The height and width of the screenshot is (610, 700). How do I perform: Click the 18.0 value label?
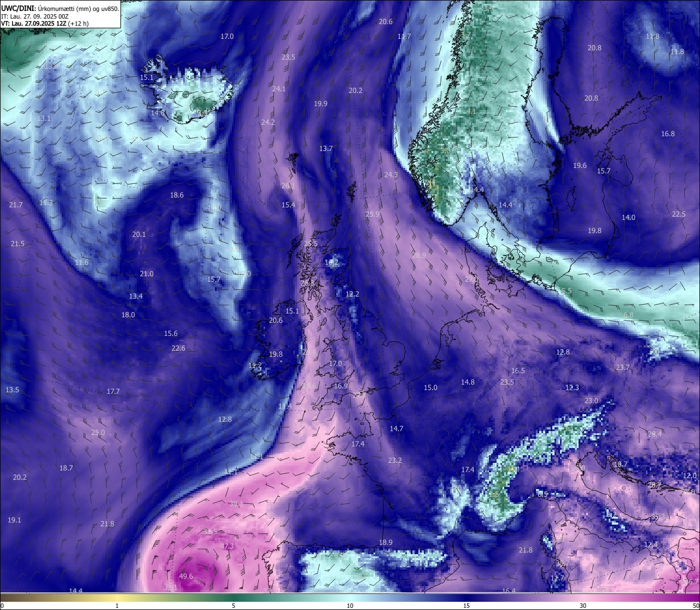click(128, 315)
